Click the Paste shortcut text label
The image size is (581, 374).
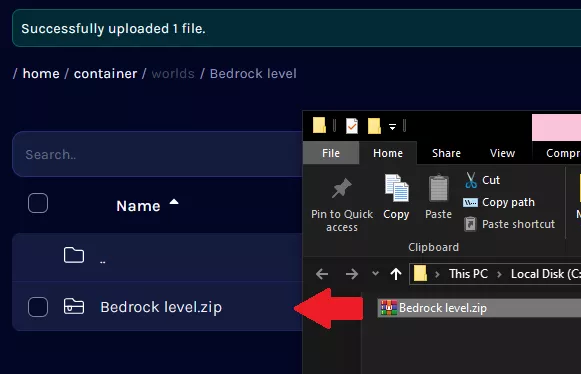518,224
